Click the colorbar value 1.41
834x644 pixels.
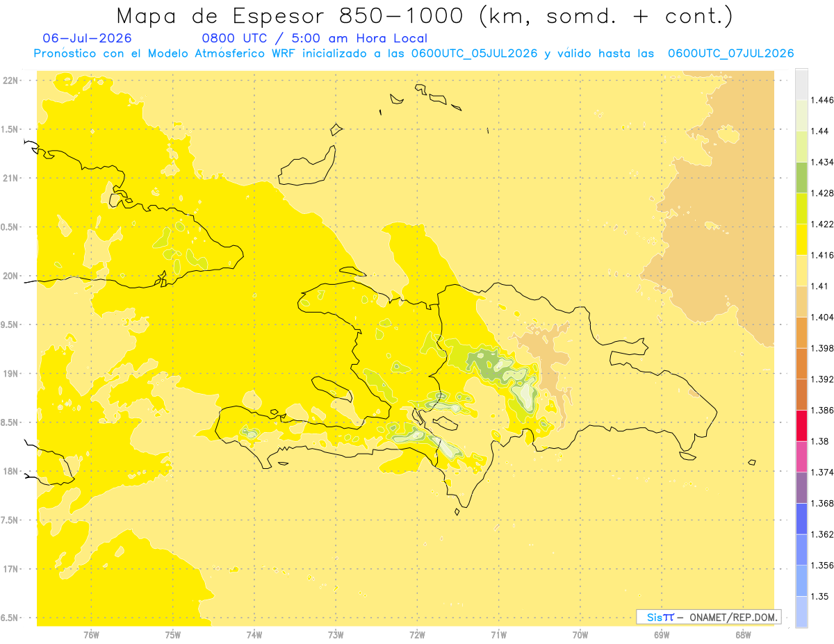[819, 286]
